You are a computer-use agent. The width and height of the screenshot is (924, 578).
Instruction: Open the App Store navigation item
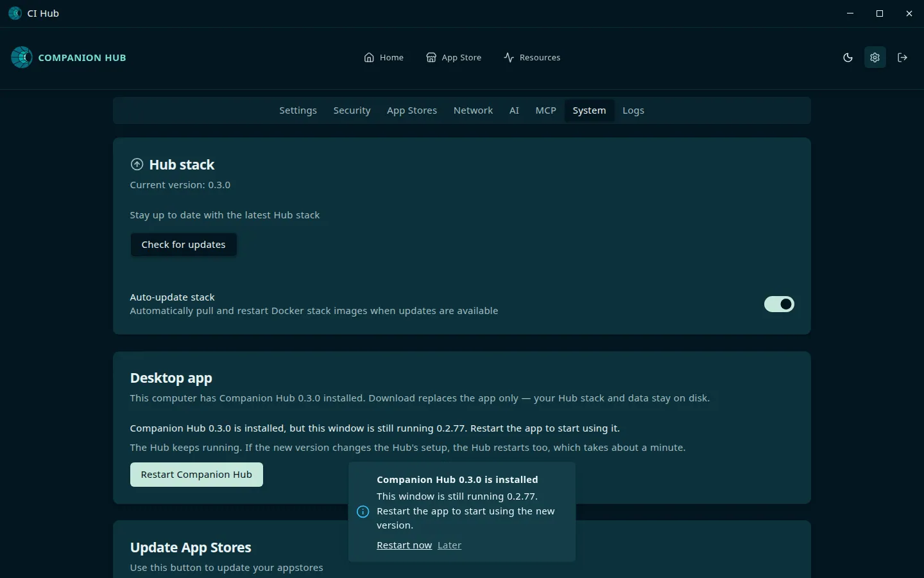[x=454, y=58]
